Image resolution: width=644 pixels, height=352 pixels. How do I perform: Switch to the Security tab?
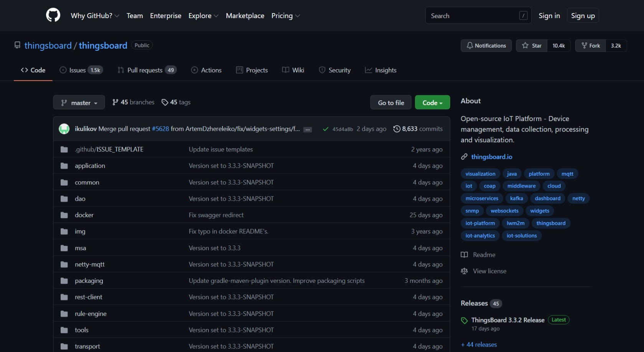point(335,70)
